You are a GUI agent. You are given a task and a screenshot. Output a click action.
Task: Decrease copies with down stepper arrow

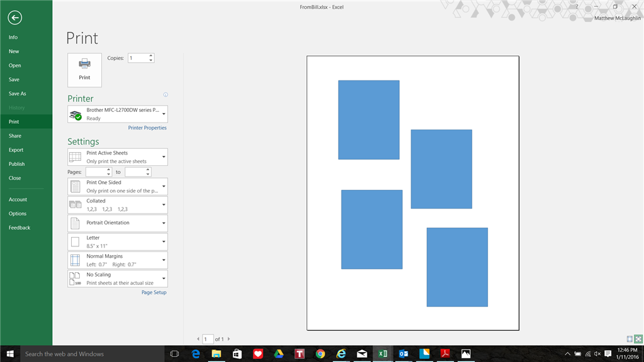click(x=151, y=60)
